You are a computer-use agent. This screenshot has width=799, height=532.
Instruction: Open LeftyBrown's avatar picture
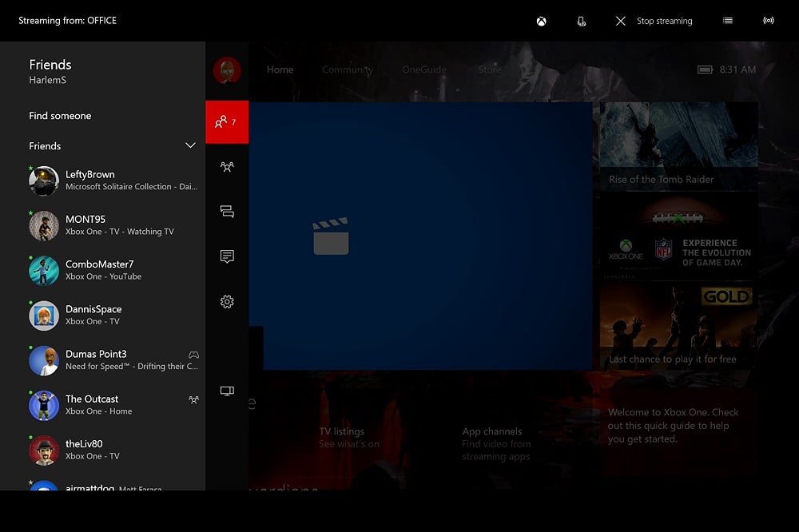coord(44,181)
